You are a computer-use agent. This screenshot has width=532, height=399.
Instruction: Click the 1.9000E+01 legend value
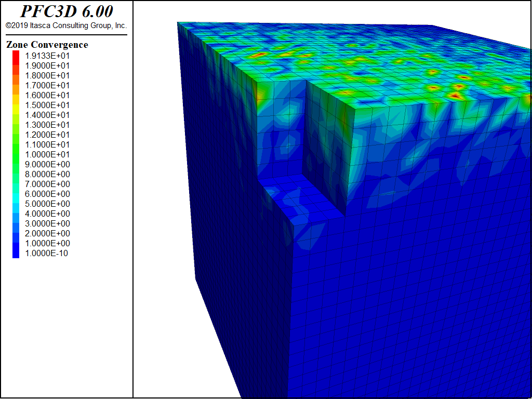pyautogui.click(x=47, y=65)
